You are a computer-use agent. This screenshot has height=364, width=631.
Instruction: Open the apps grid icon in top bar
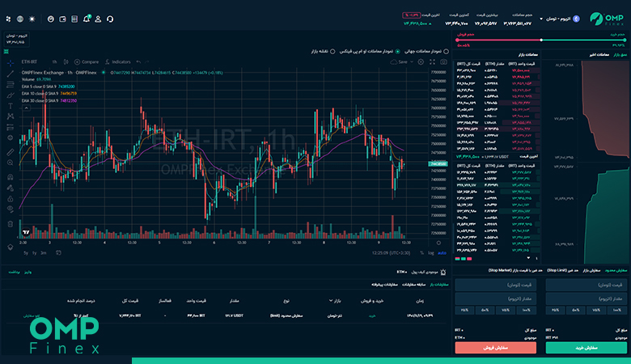coord(8,19)
